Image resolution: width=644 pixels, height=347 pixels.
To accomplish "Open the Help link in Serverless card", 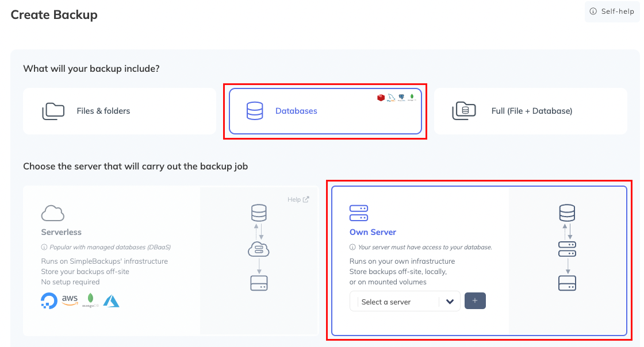I will (298, 199).
